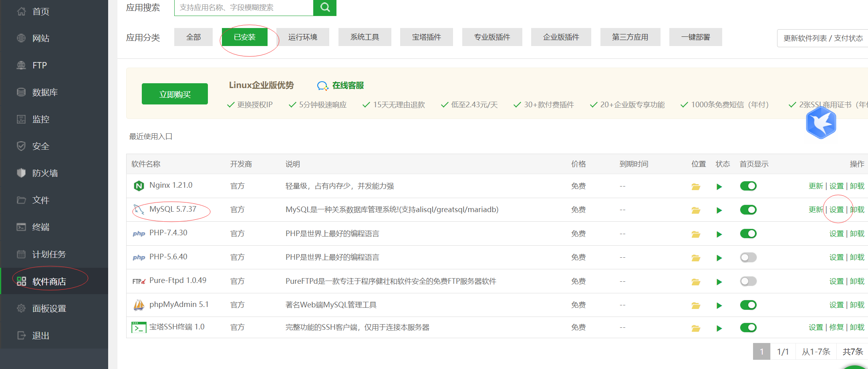Click the green search magnifier button
The image size is (868, 369).
click(324, 8)
